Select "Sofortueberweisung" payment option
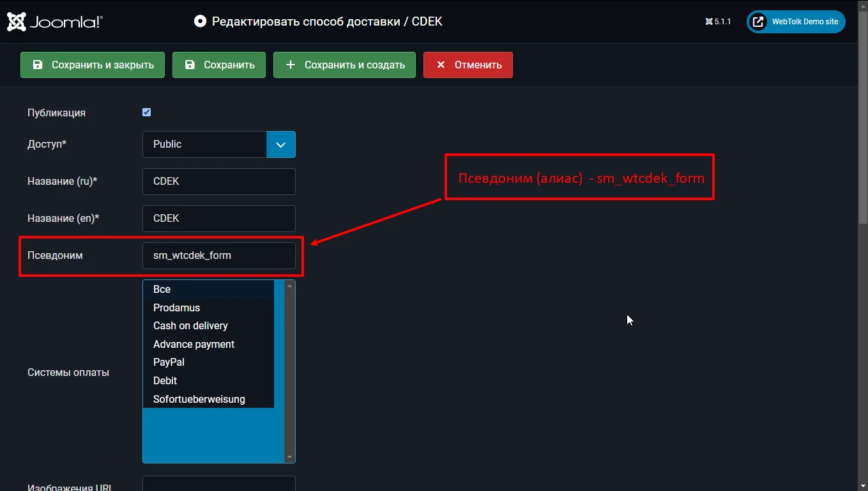The width and height of the screenshot is (868, 491). click(x=209, y=400)
